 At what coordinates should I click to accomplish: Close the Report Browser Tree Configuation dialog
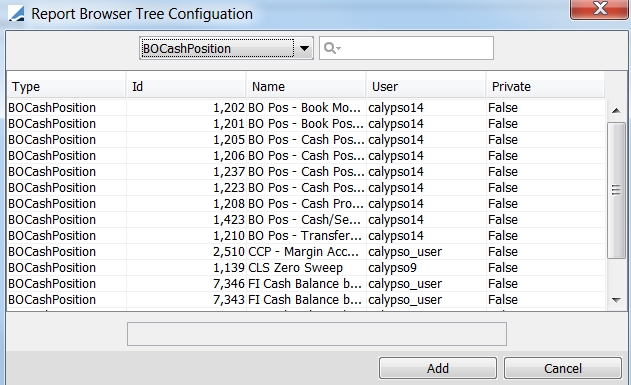pos(600,8)
